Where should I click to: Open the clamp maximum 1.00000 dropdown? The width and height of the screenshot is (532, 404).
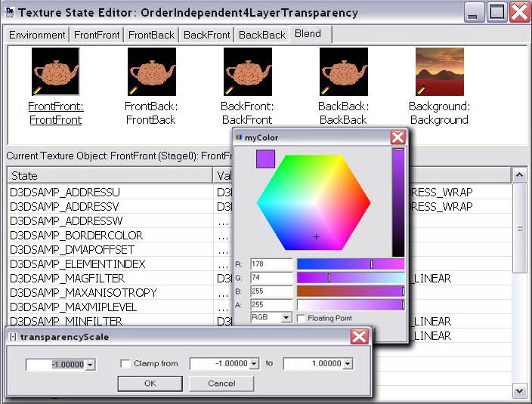[x=347, y=364]
